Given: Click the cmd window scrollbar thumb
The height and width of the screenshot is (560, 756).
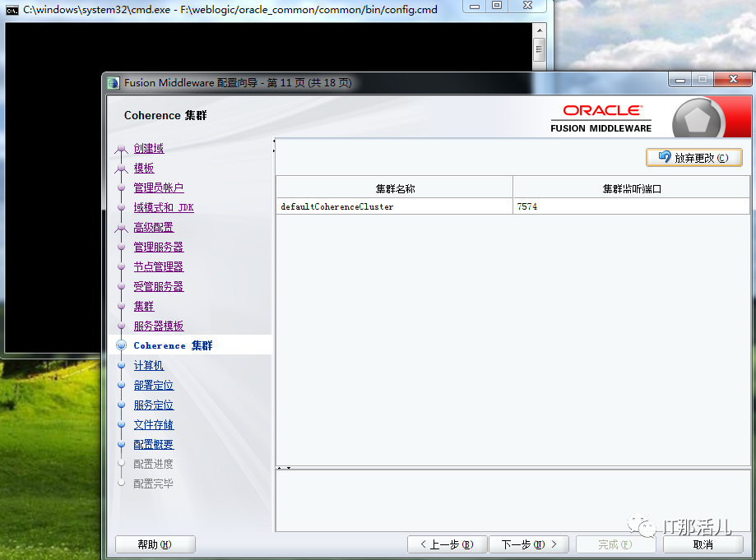Looking at the screenshot, I should [540, 49].
